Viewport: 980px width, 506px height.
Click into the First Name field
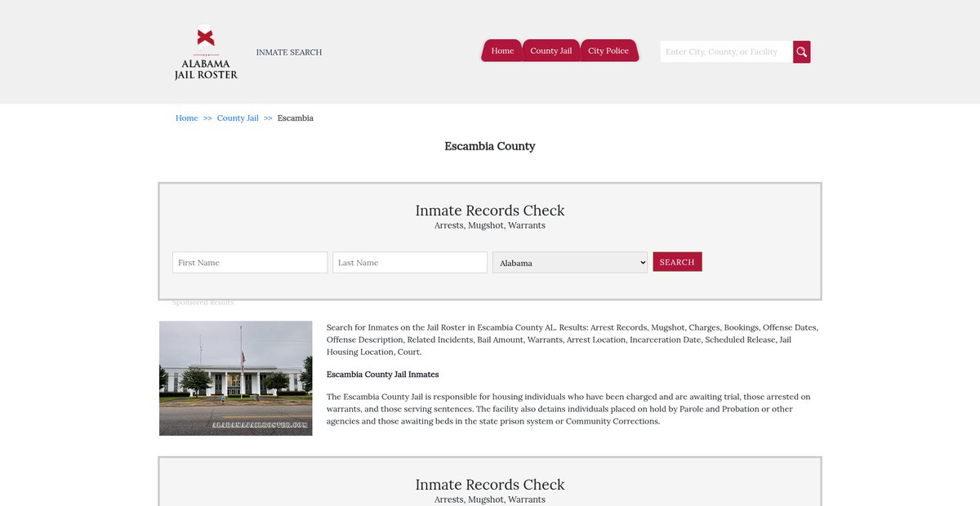tap(250, 263)
